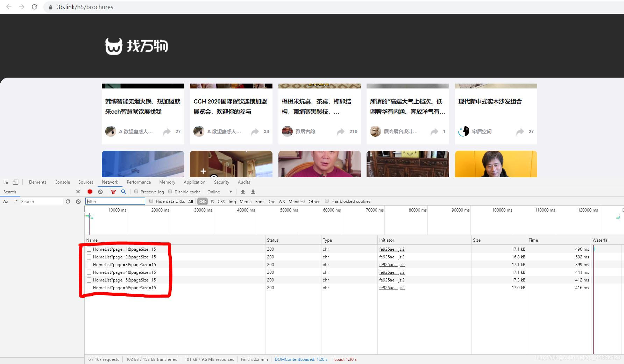Check the HomeList?page=6 row checkbox
The height and width of the screenshot is (364, 624).
click(x=89, y=288)
